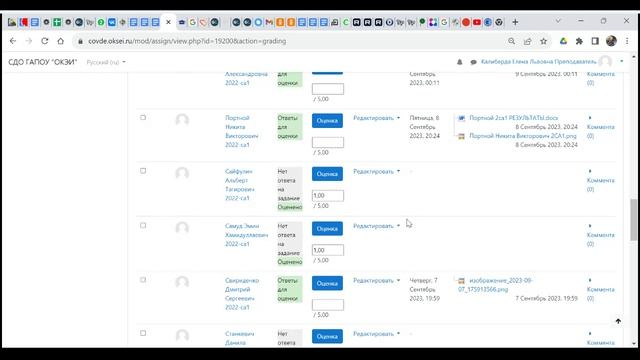Viewport: 640px width, 360px height.
Task: Expand comments triangle for Свириденко Дмитрий row
Action: coord(590,280)
